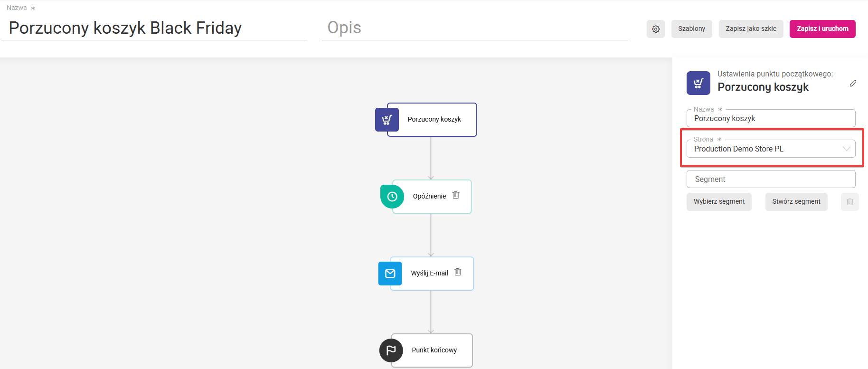Select the Porzucony koszyk start node
Screen dimensions: 868x369
[432, 120]
